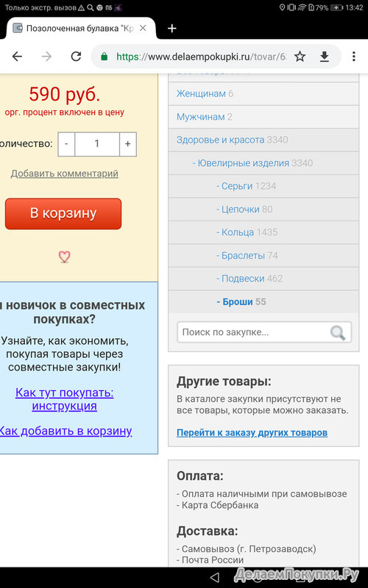This screenshot has width=368, height=588.
Task: Follow Перейти к заказу других товаров link
Action: pyautogui.click(x=252, y=433)
